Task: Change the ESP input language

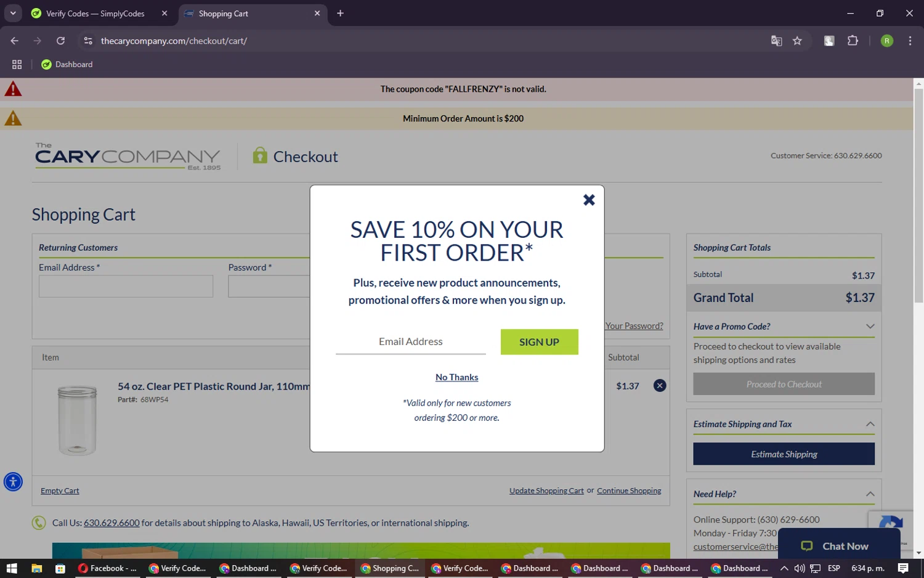Action: click(834, 568)
